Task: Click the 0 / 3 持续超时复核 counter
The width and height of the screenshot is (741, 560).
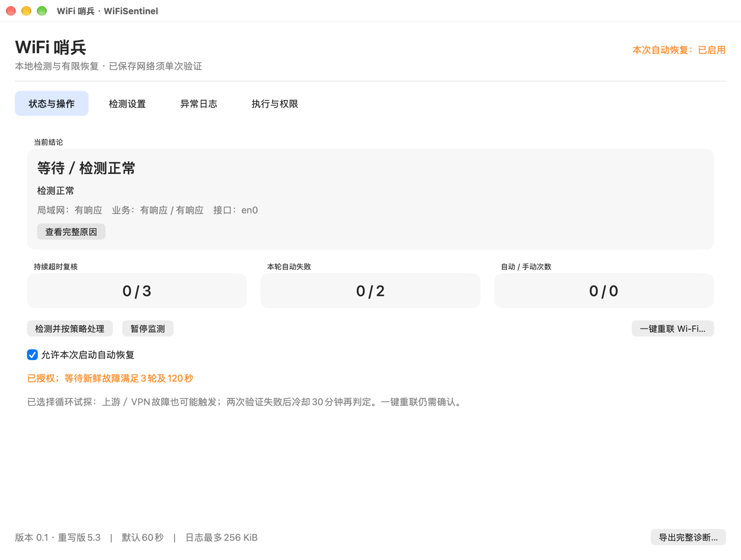Action: pos(137,291)
